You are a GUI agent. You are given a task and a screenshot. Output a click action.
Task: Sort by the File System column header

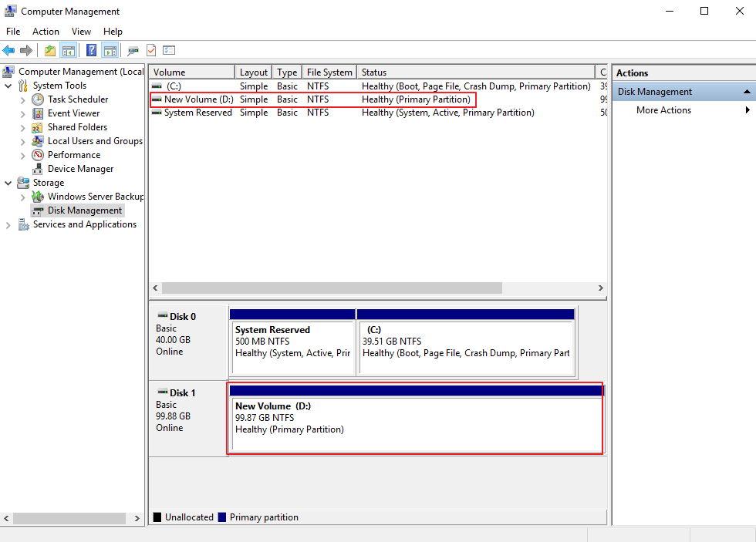click(330, 72)
